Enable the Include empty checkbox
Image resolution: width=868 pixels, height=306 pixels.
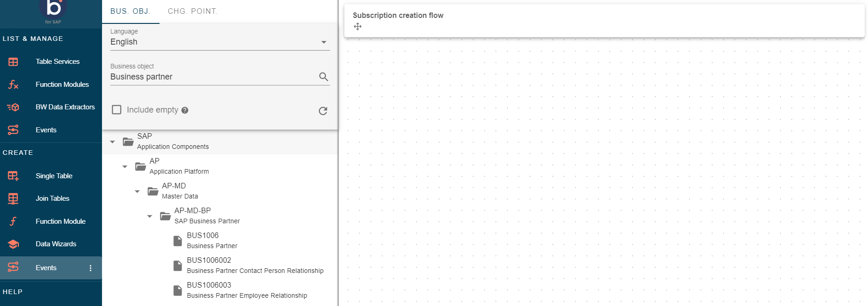point(117,110)
